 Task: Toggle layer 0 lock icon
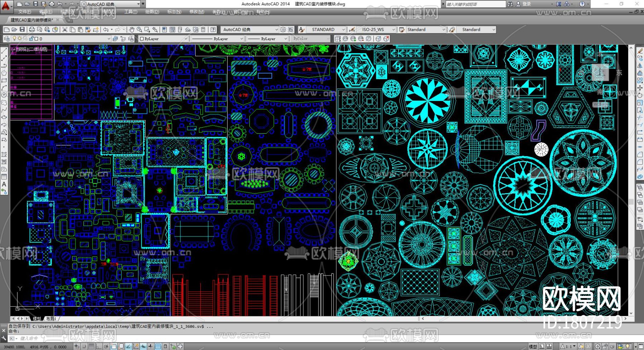[x=31, y=39]
